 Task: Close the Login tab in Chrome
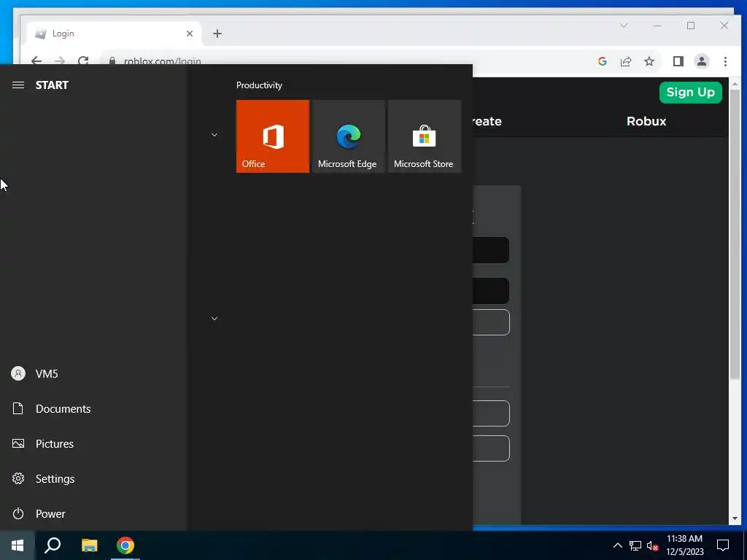190,34
